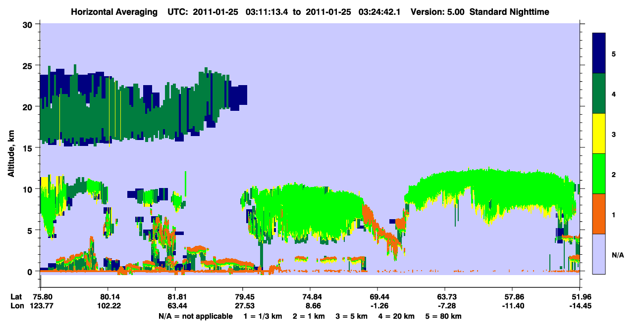
Task: Click the bright green level 2 legend swatch
Action: (599, 173)
